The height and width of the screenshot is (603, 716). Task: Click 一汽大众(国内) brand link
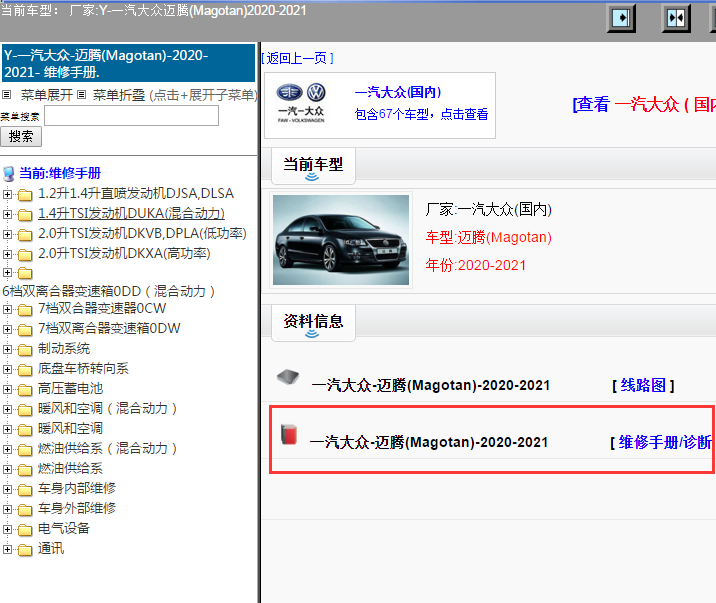pos(398,92)
